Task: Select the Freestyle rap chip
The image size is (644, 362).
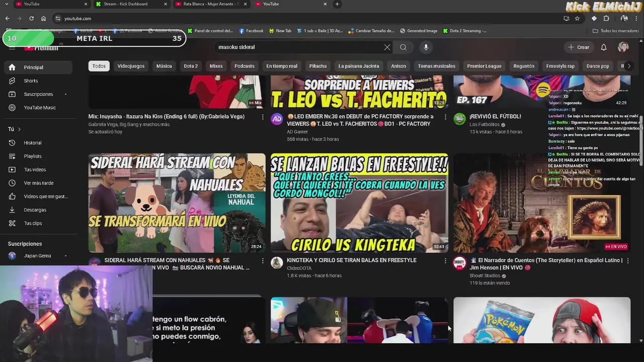Action: 560,66
